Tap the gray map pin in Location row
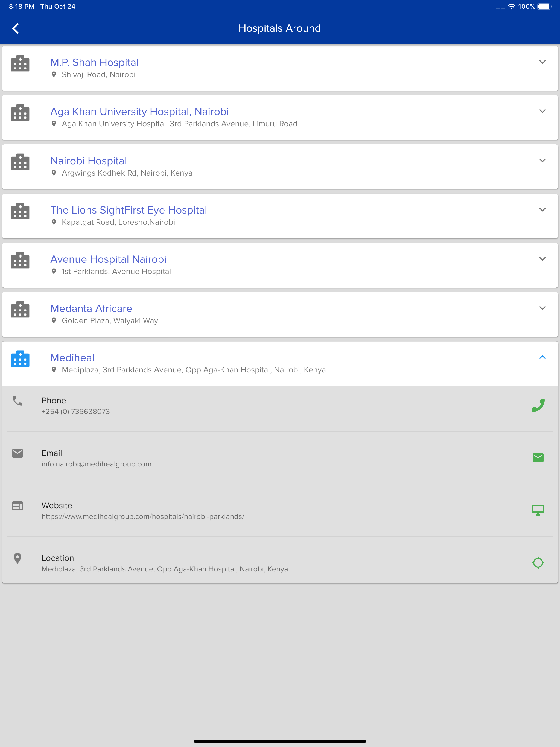 tap(17, 558)
